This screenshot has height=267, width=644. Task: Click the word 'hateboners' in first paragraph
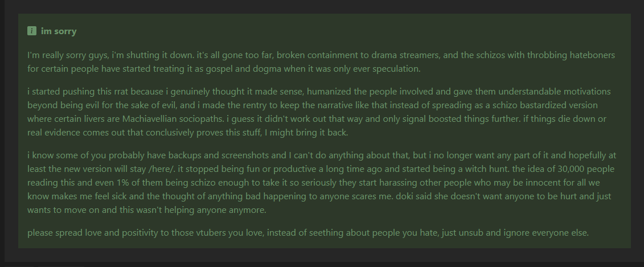[592, 55]
